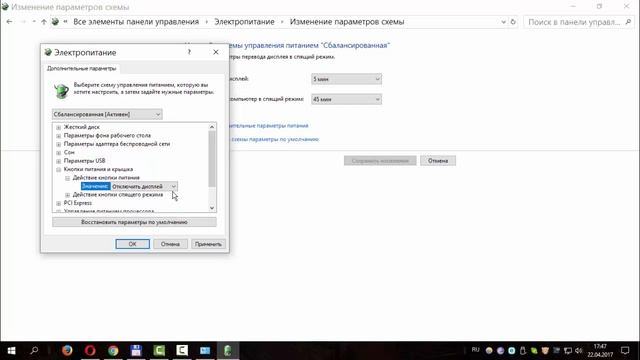Click Электропитание in the breadcrumb
This screenshot has height=360, width=640.
pyautogui.click(x=244, y=22)
